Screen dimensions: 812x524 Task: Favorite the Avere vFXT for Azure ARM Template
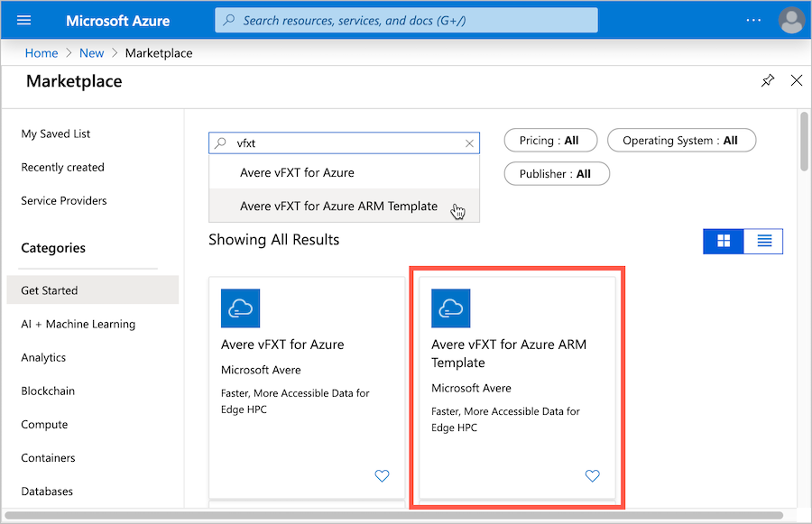(593, 475)
